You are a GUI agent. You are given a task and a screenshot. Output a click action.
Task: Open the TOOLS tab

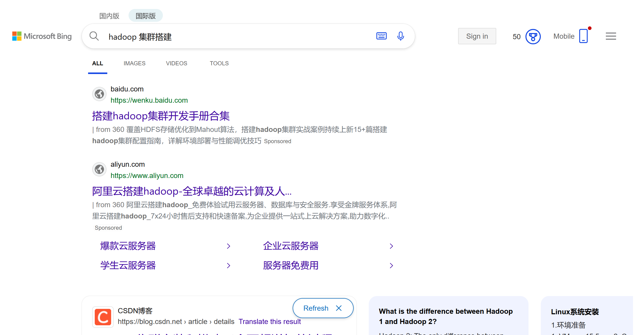click(219, 64)
